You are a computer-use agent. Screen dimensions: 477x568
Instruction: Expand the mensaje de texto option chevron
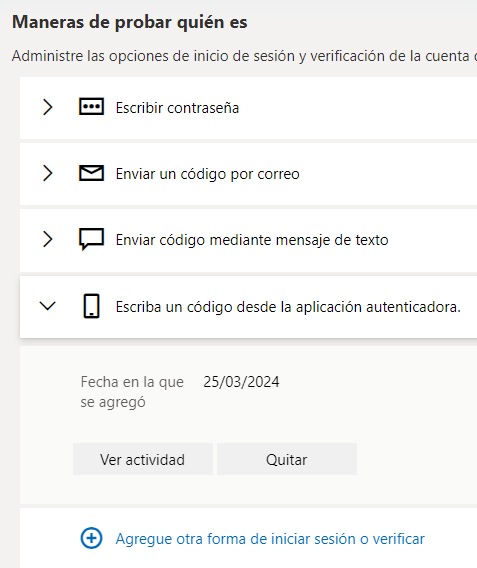click(48, 239)
